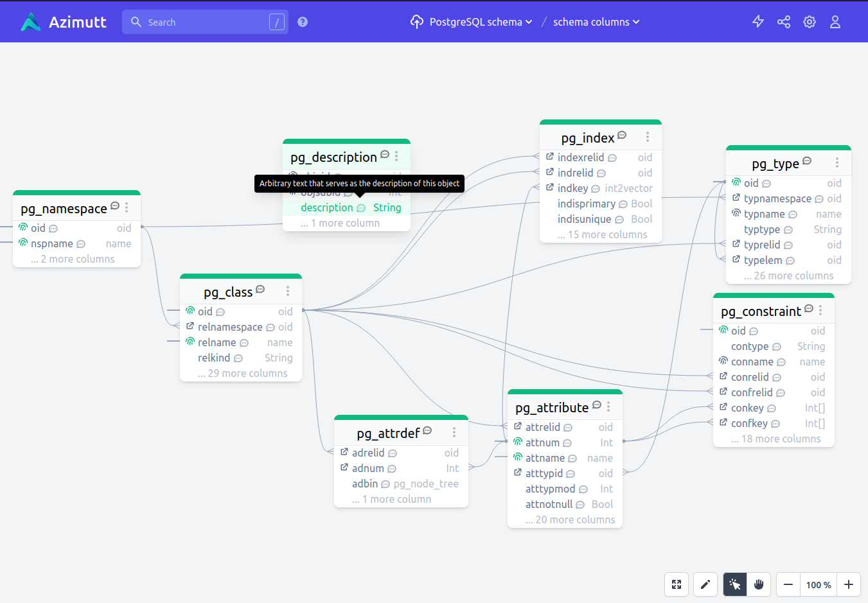
Task: Open the user account icon
Action: coord(835,21)
